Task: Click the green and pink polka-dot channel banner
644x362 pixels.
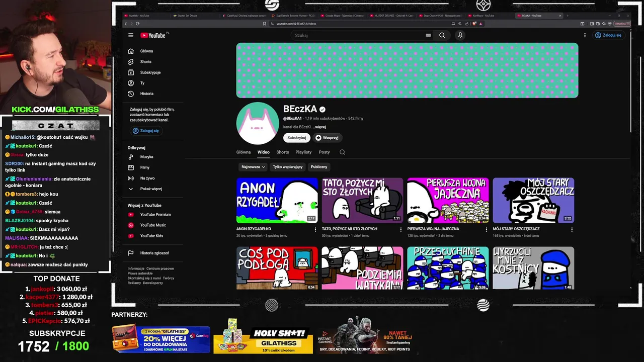Action: coord(407,70)
